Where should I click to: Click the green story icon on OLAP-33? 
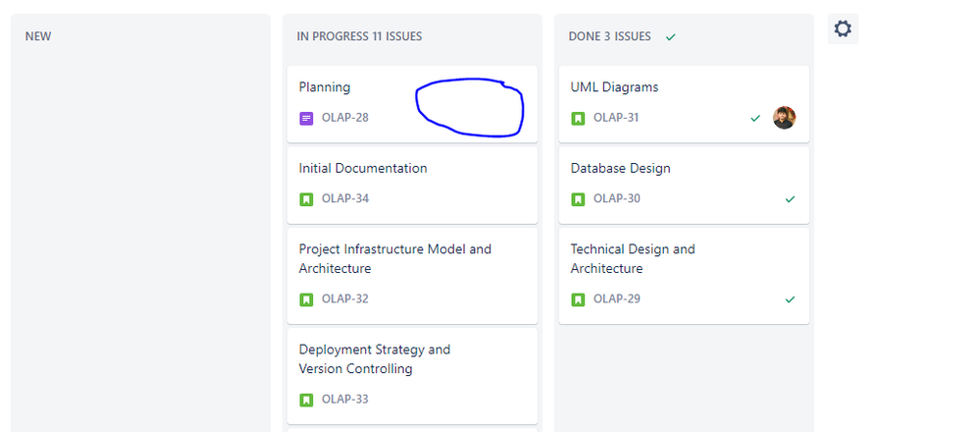[306, 400]
